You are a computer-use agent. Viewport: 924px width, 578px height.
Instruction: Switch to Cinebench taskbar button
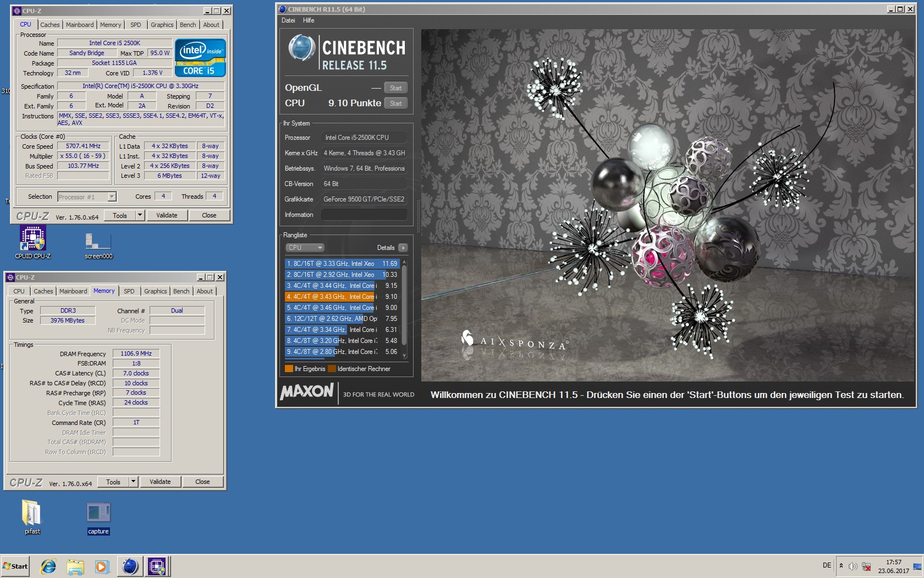click(130, 566)
